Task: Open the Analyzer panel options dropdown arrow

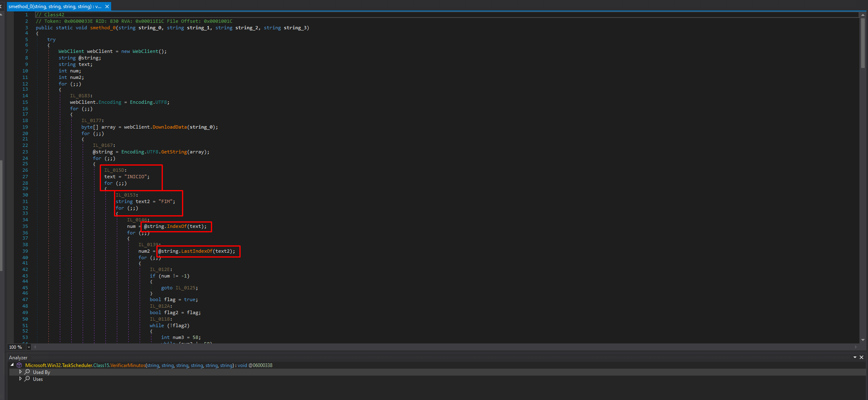Action: [855, 357]
